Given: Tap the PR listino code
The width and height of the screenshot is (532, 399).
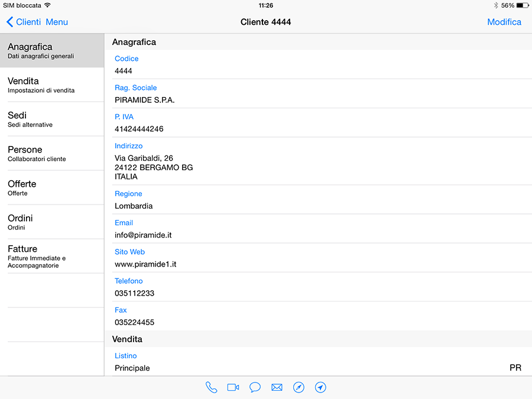Looking at the screenshot, I should click(515, 368).
